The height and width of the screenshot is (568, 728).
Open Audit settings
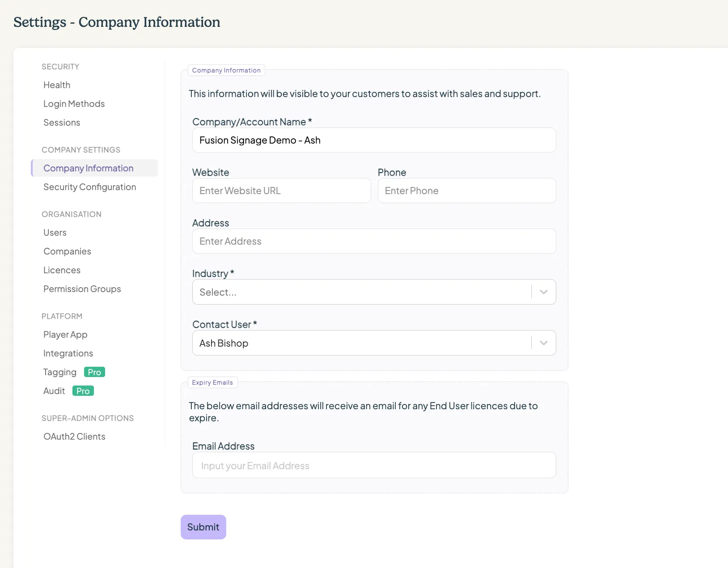(x=54, y=391)
